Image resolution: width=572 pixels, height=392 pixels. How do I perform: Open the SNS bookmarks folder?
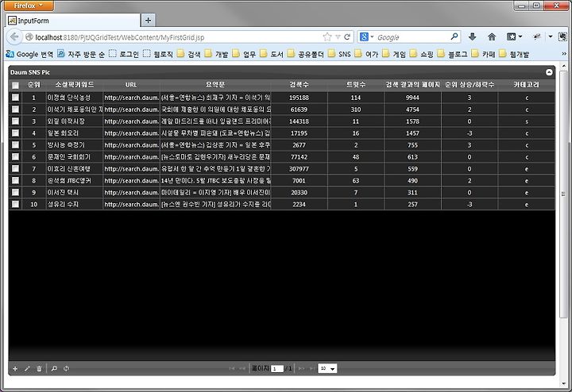pos(339,54)
